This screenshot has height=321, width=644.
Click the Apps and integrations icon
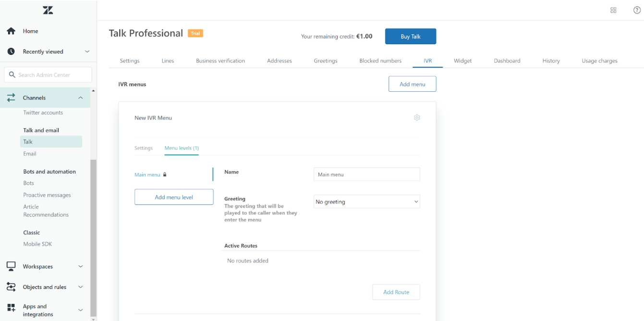pos(11,308)
